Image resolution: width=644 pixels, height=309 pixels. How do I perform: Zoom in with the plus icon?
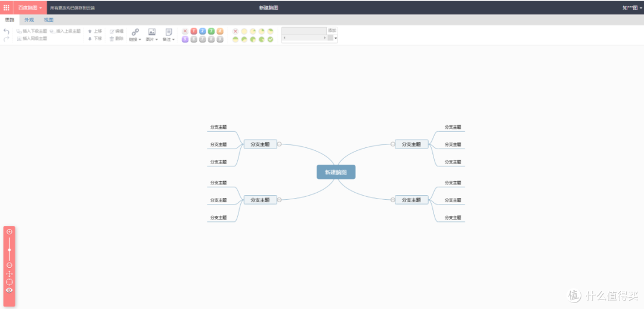[x=10, y=231]
